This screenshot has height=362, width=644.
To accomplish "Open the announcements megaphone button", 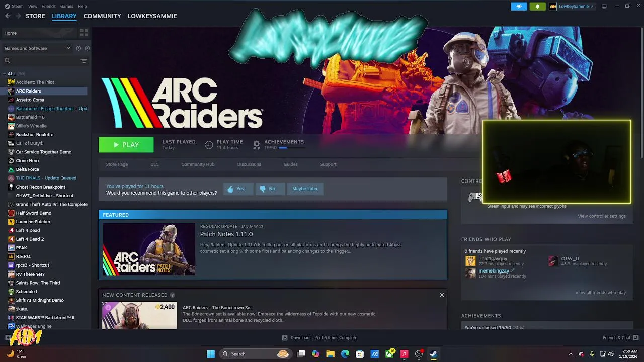I will click(518, 6).
